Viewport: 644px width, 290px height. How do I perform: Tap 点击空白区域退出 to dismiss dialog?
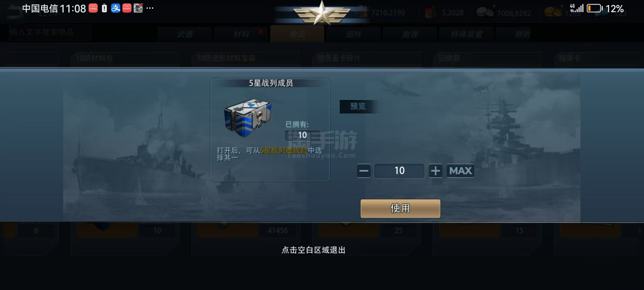coord(313,250)
